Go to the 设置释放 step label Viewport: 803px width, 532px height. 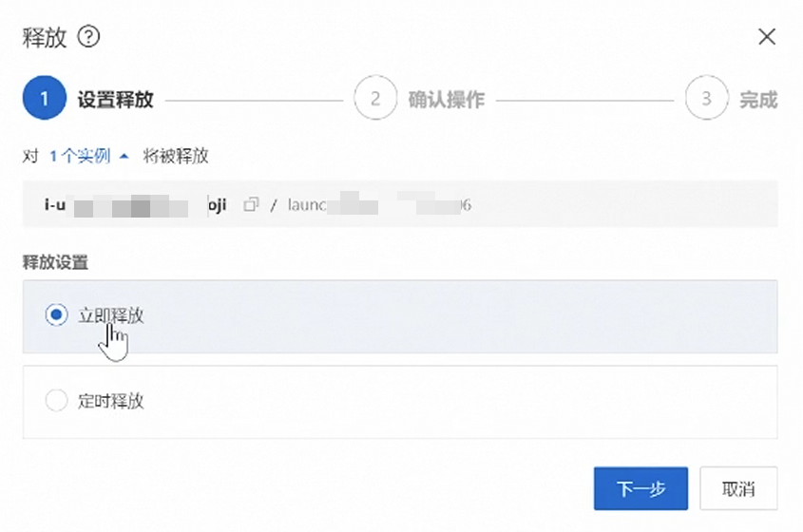115,100
